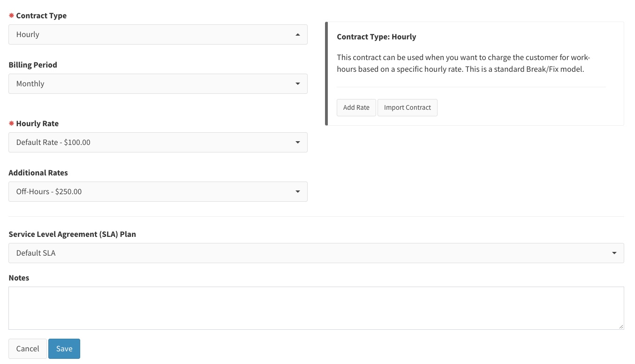Click the Contract Type dropdown chevron
This screenshot has width=635, height=364.
[298, 34]
